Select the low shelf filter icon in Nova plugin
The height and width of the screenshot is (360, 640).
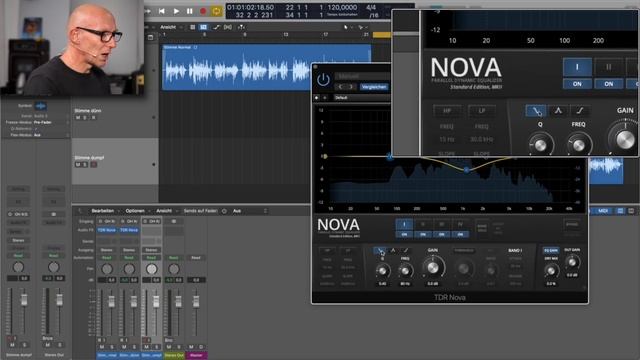380,250
